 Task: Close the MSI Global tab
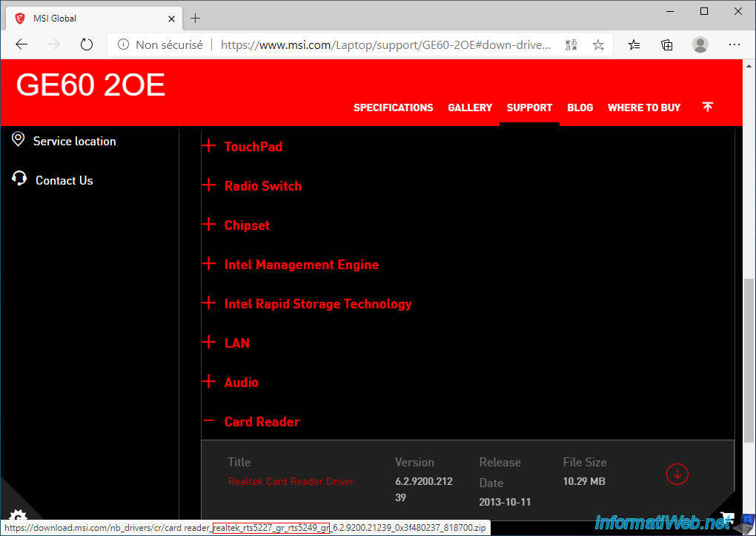click(172, 19)
